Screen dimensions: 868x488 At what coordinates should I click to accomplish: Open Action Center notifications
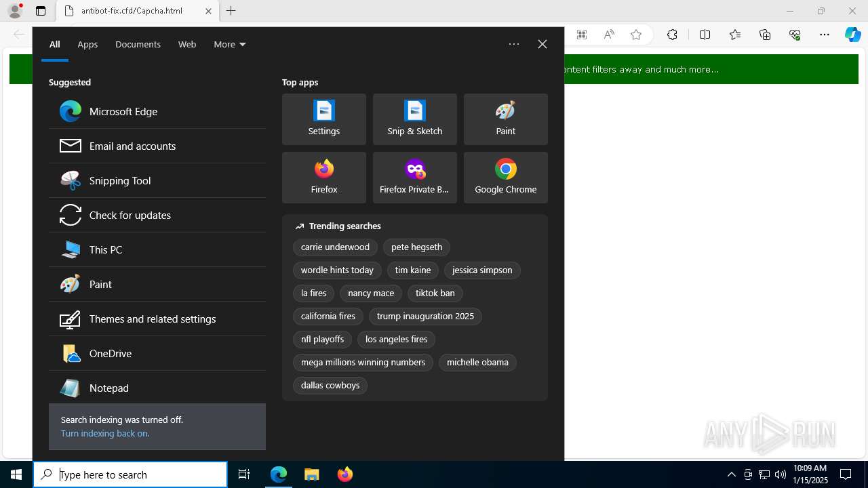point(846,474)
